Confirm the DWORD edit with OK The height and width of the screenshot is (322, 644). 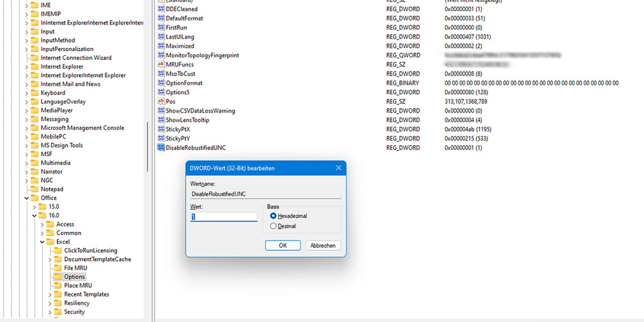point(283,245)
